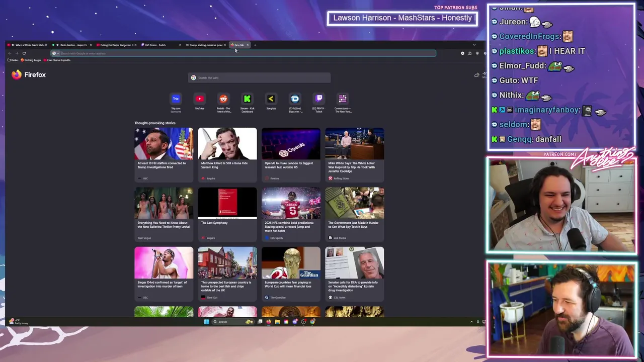The image size is (644, 362).
Task: Click the Search the web box
Action: pyautogui.click(x=259, y=78)
